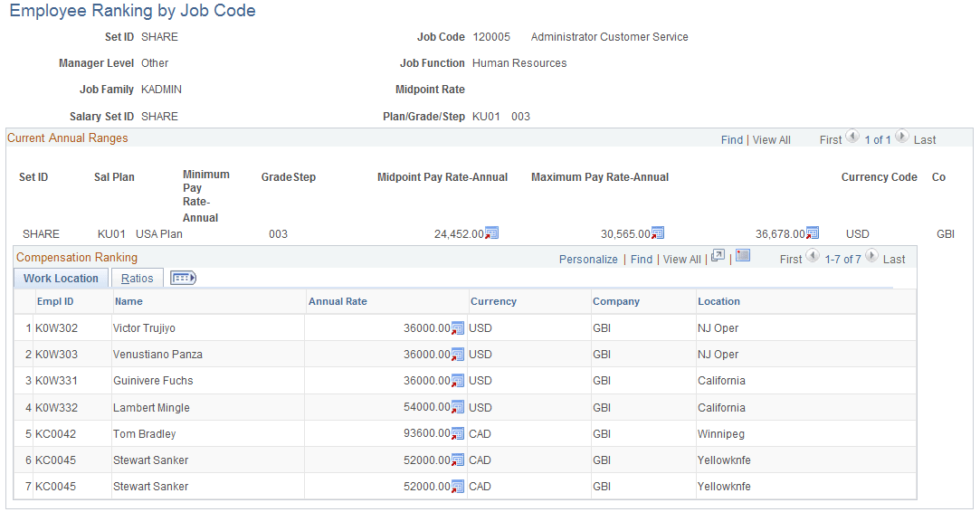Click the Show All Columns icon
The image size is (980, 512).
183,278
